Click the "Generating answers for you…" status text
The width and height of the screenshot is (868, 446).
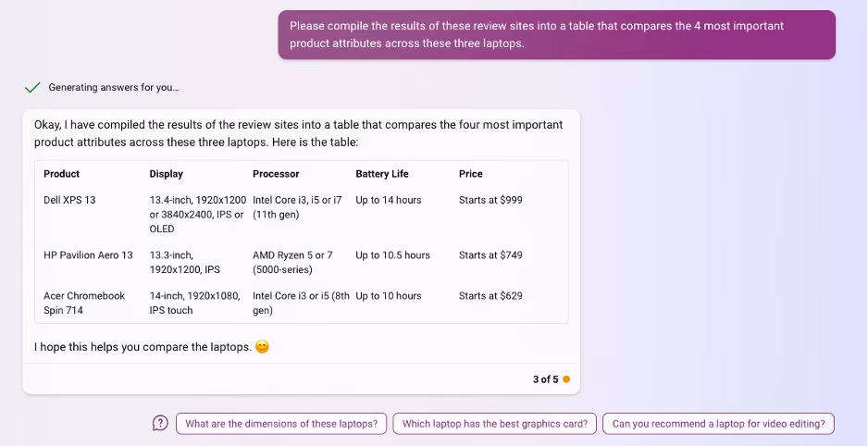tap(114, 87)
